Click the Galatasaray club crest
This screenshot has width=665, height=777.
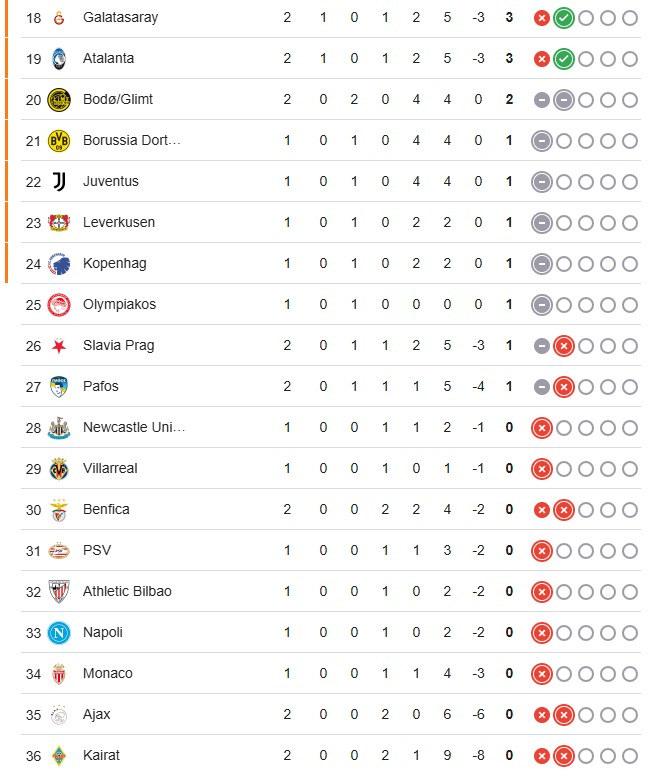point(59,18)
